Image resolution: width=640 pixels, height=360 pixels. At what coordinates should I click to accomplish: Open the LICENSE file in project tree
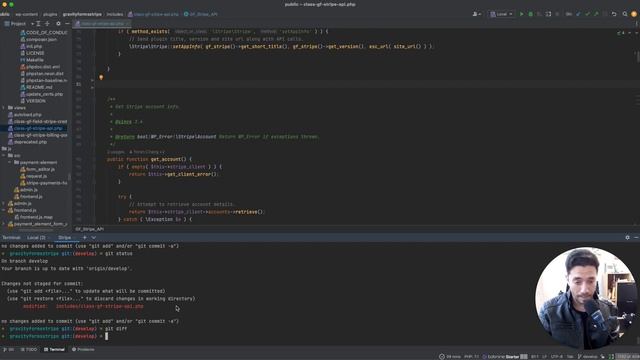32,53
